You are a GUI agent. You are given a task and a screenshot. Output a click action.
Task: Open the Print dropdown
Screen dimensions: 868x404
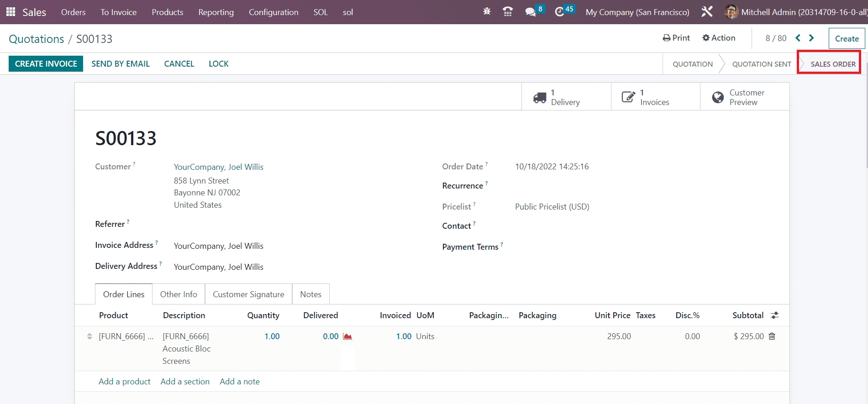point(676,38)
